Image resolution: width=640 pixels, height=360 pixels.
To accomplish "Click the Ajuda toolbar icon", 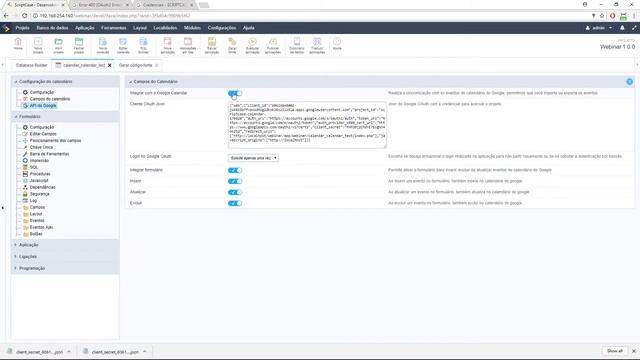I will (x=337, y=44).
